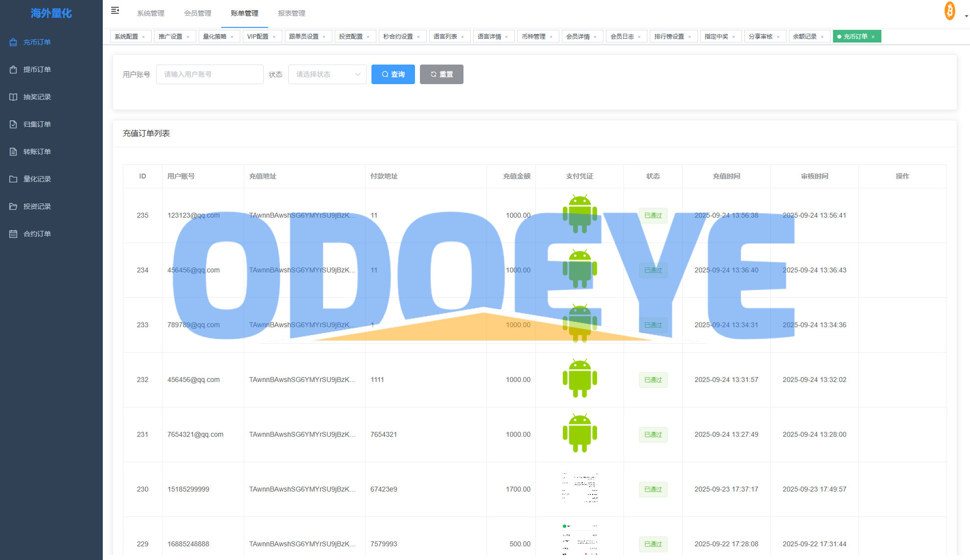970x560 pixels.
Task: Open payment proof thumbnail for order 232
Action: click(x=579, y=379)
